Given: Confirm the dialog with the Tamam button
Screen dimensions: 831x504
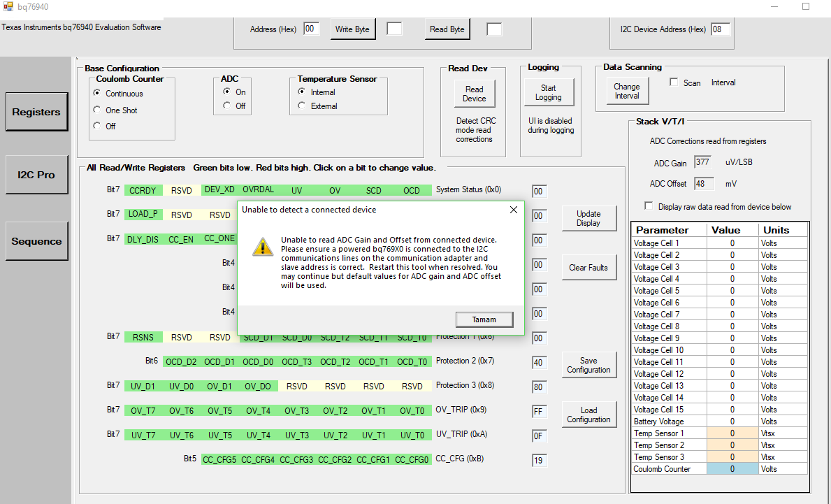Looking at the screenshot, I should tap(484, 319).
